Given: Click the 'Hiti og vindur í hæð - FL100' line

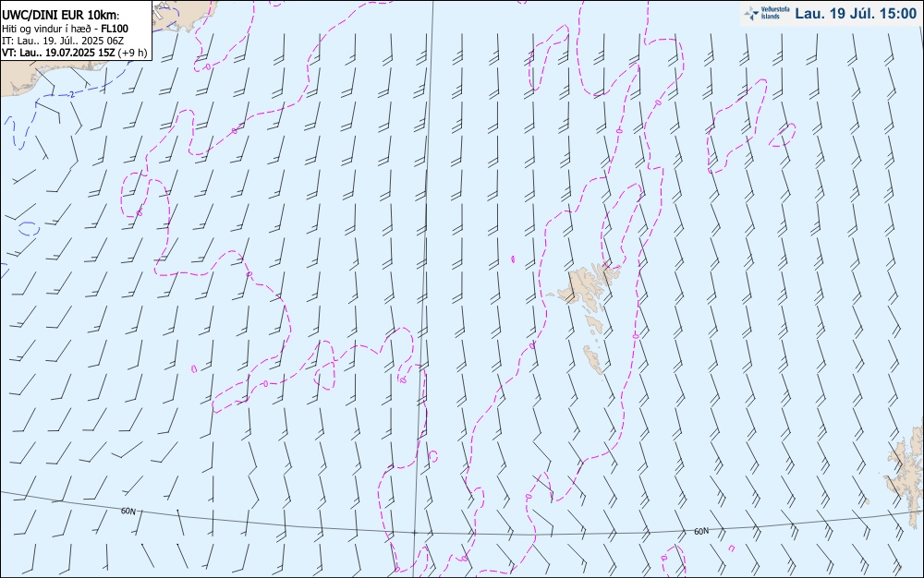Looking at the screenshot, I should click(x=65, y=29).
